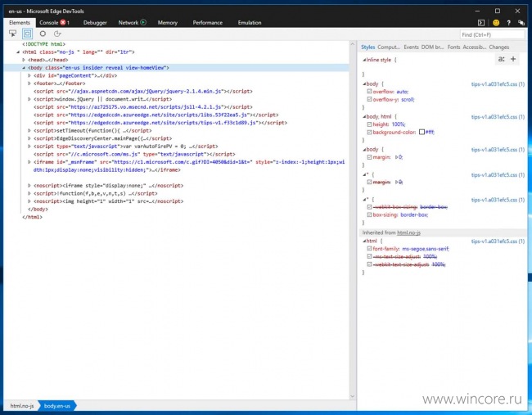Open the background-color #fff swatch

[x=422, y=132]
